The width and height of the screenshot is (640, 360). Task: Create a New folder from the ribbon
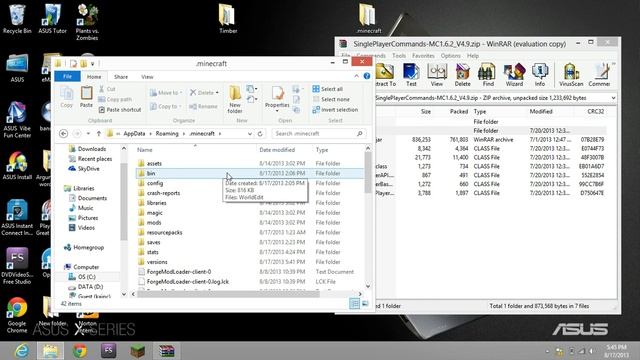click(235, 99)
